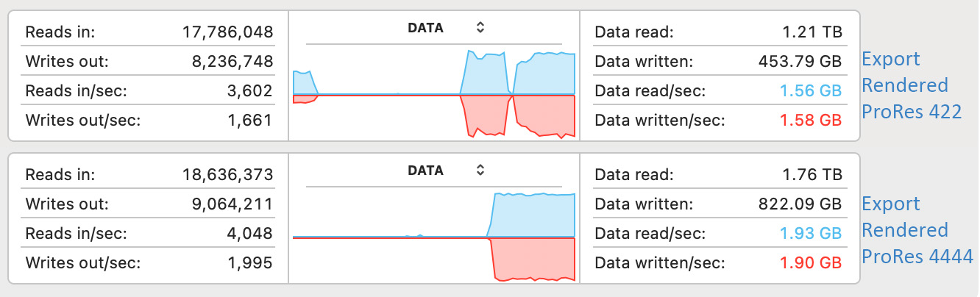The height and width of the screenshot is (297, 980).
Task: Click the Data written value 453.79 GB
Action: (799, 62)
